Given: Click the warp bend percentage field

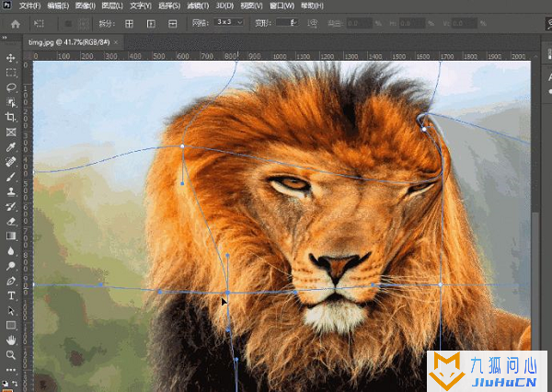Looking at the screenshot, I should [x=359, y=23].
